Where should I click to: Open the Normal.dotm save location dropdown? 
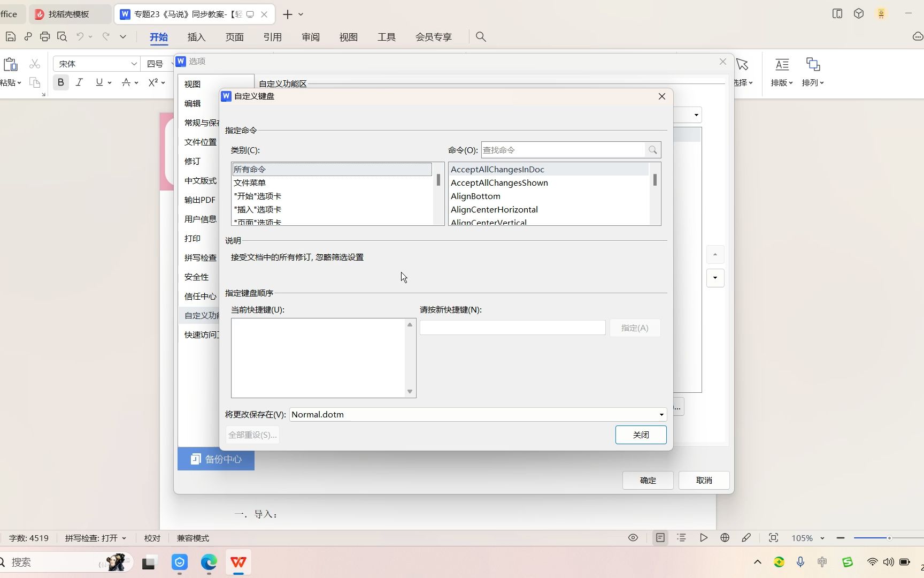(661, 415)
